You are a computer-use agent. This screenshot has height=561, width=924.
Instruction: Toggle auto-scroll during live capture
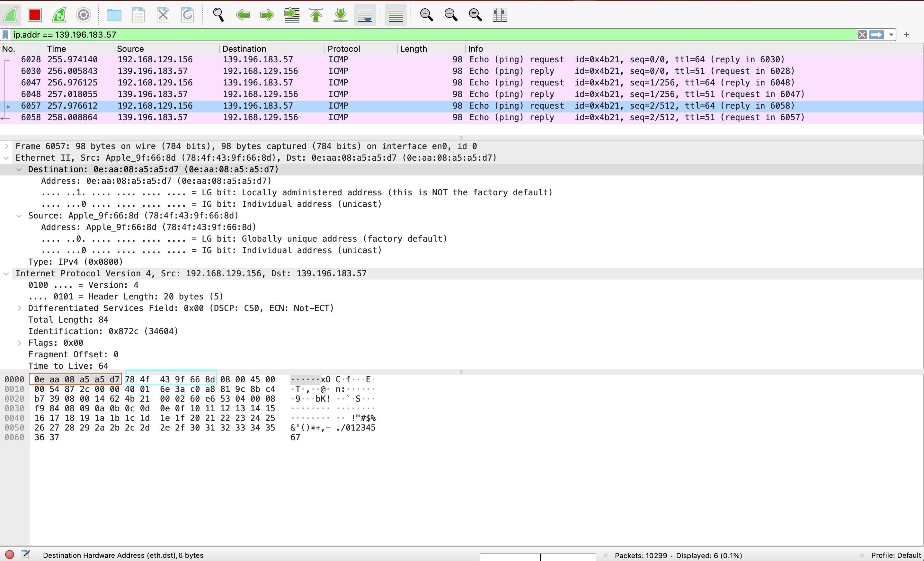pyautogui.click(x=365, y=15)
